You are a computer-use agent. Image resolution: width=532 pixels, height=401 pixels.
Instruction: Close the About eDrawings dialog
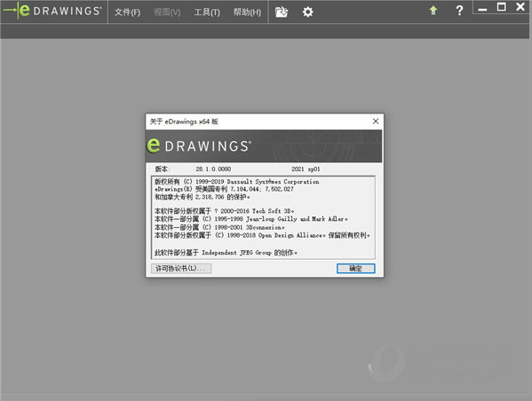coord(376,122)
